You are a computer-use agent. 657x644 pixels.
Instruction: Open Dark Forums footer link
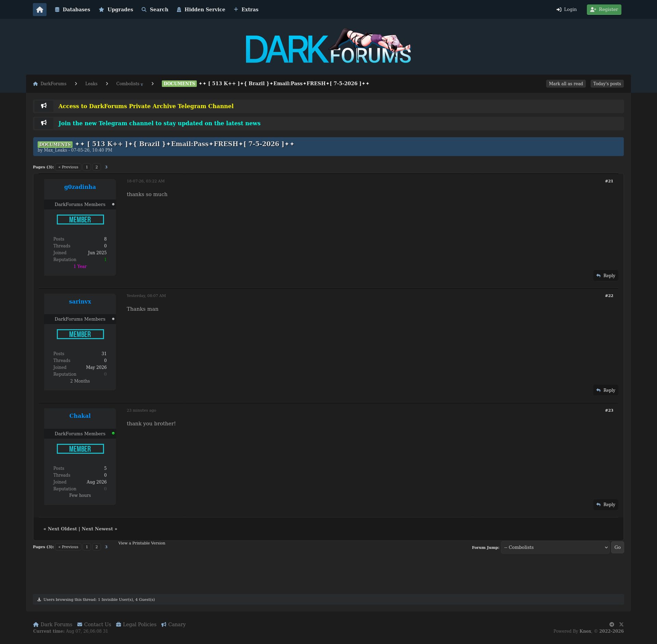(53, 624)
